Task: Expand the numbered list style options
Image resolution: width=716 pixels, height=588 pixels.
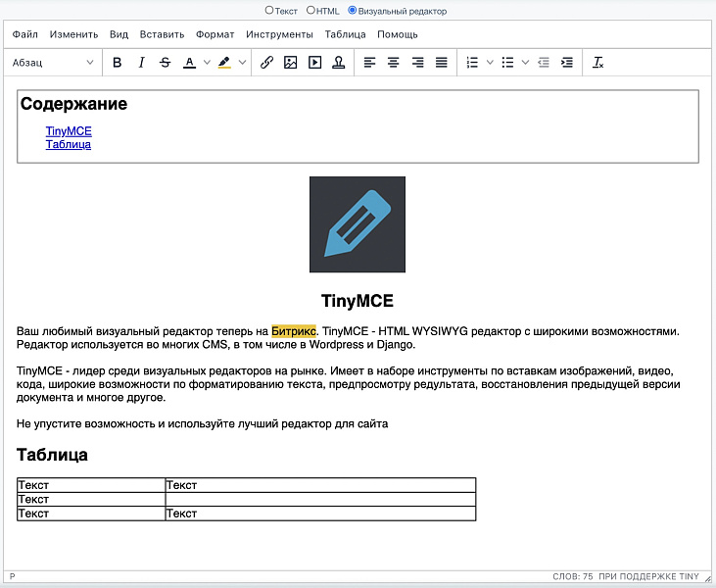Action: [x=490, y=63]
